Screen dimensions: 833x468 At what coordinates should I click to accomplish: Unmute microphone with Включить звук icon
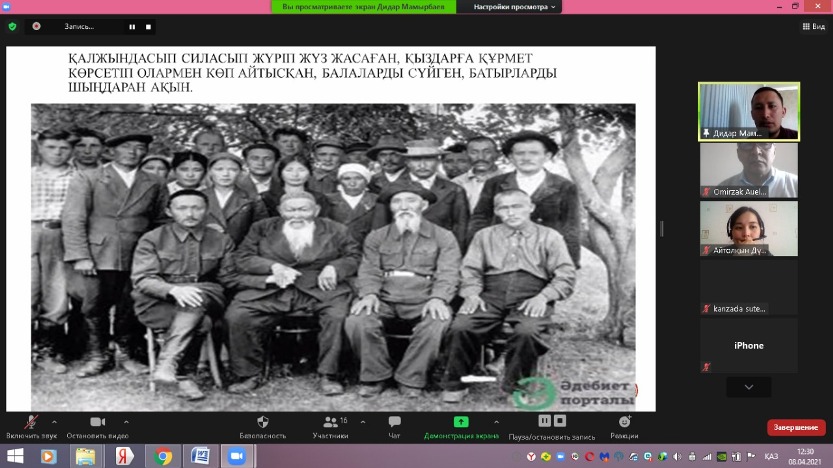click(32, 423)
